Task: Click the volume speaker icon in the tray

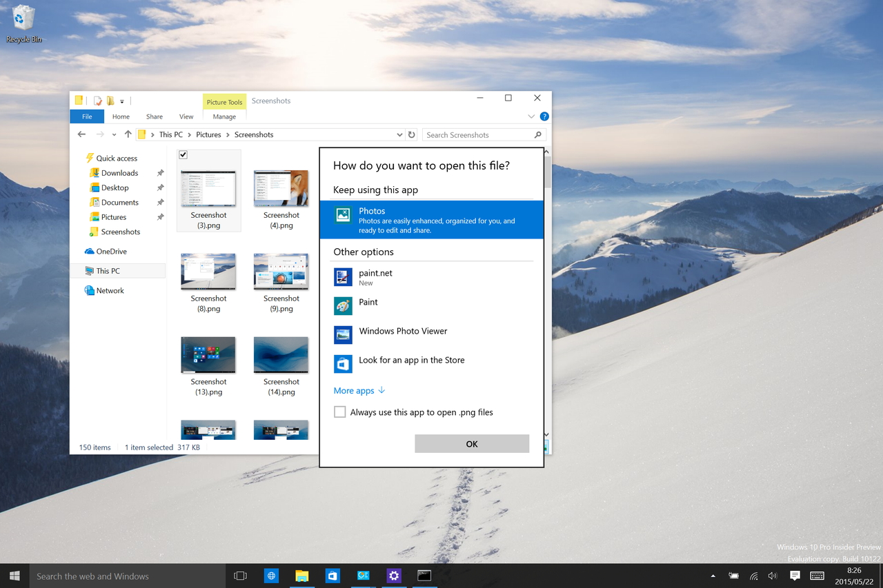Action: pos(773,576)
